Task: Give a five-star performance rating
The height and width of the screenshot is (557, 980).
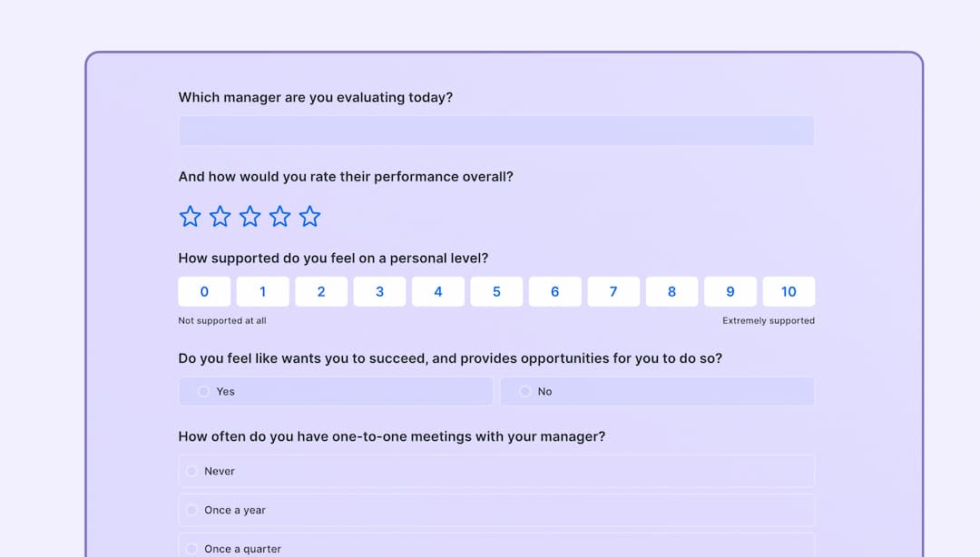Action: [x=310, y=216]
